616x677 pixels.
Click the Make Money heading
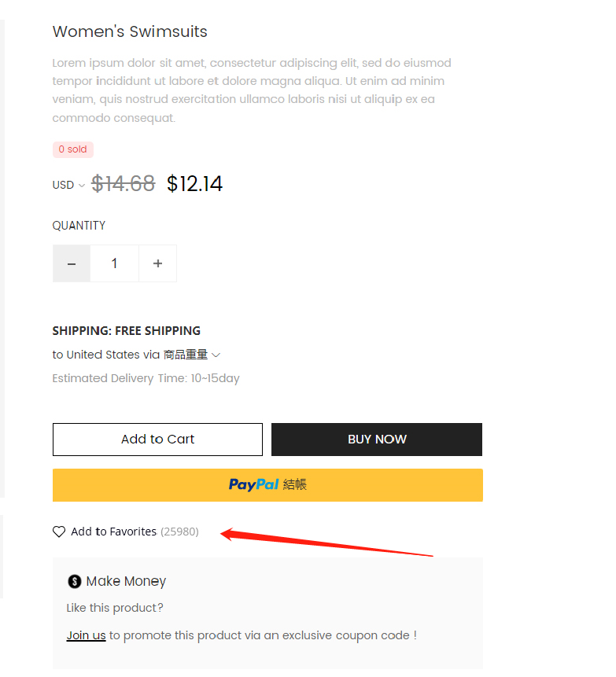pos(126,582)
